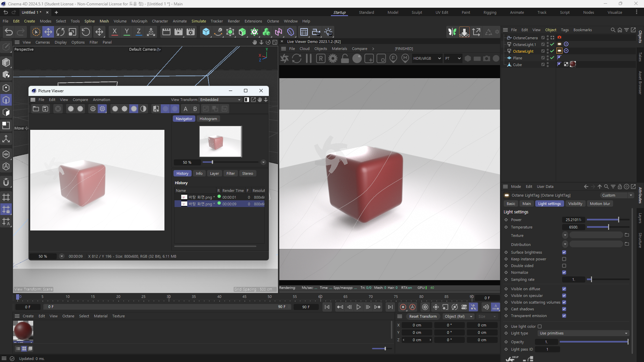Toggle X axis lock
Screen dimensions: 644x362
point(114,32)
